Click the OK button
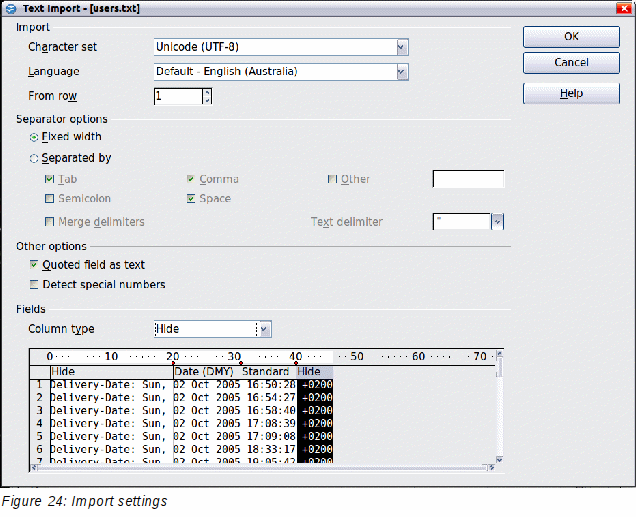This screenshot has width=636, height=518. tap(571, 37)
